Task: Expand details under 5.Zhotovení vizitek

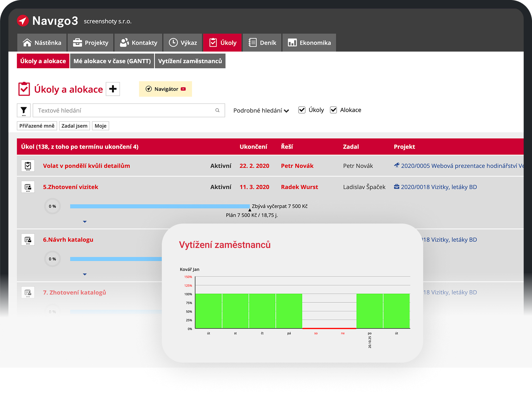Action: pos(85,222)
